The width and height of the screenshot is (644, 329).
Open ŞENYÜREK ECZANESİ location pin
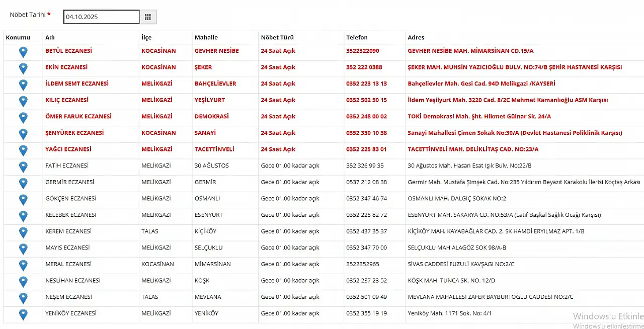(23, 134)
